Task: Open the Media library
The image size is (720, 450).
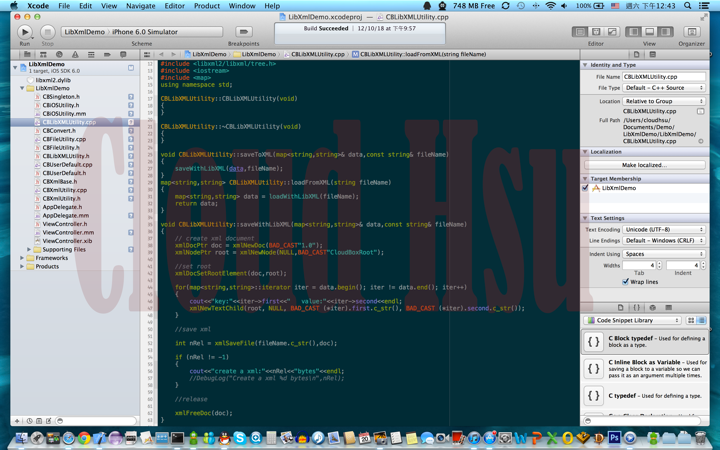Action: click(x=669, y=308)
